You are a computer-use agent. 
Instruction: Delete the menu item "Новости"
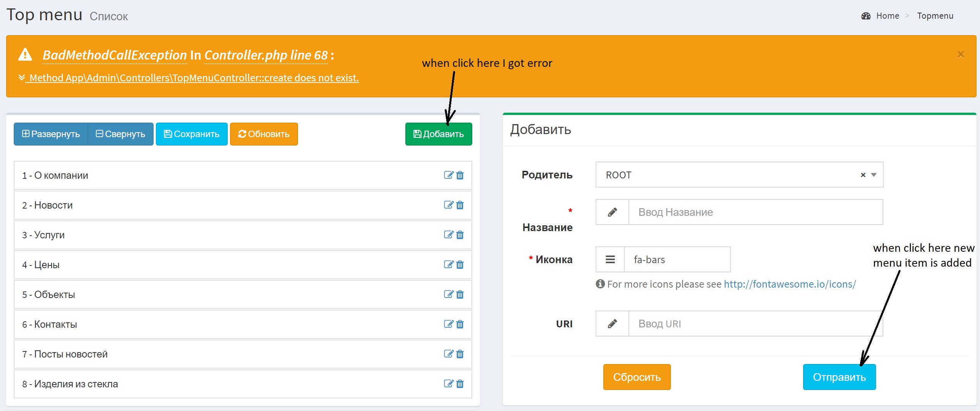coord(460,205)
